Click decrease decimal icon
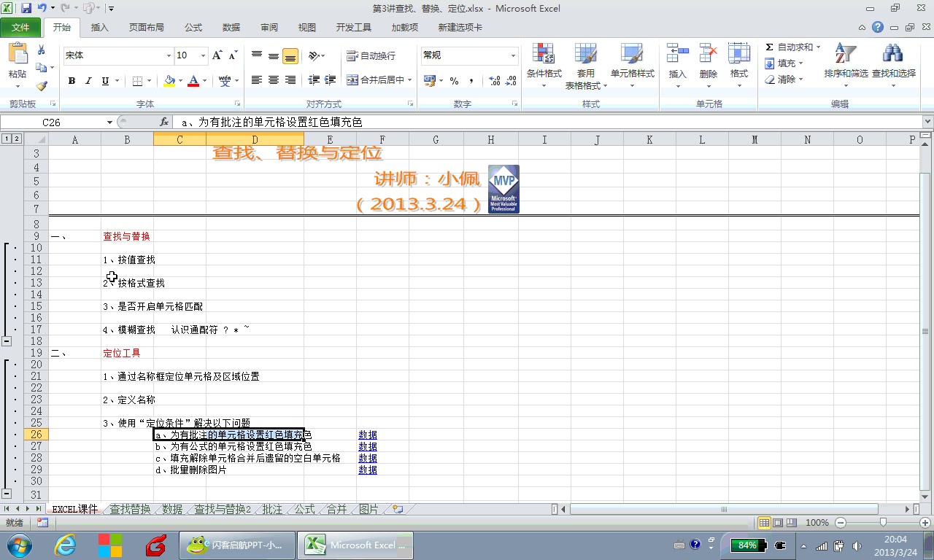The image size is (934, 560). [x=512, y=80]
